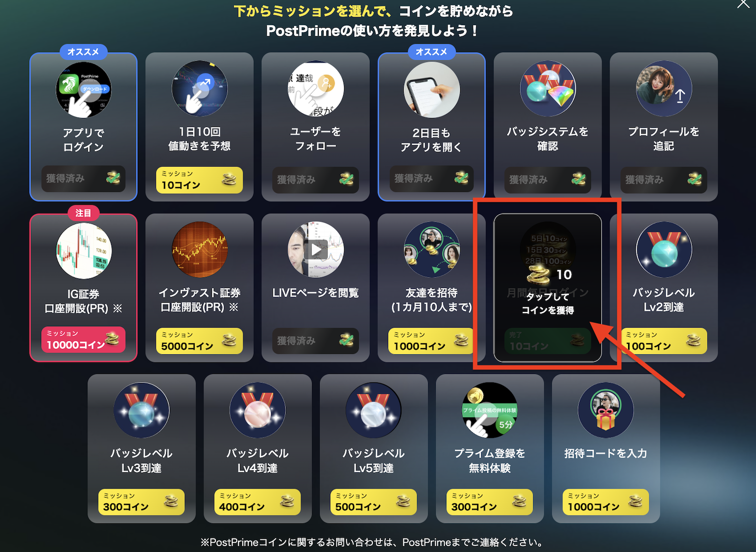The width and height of the screenshot is (756, 552).
Task: Click the 1000コイン button under friend invites
Action: [x=431, y=341]
